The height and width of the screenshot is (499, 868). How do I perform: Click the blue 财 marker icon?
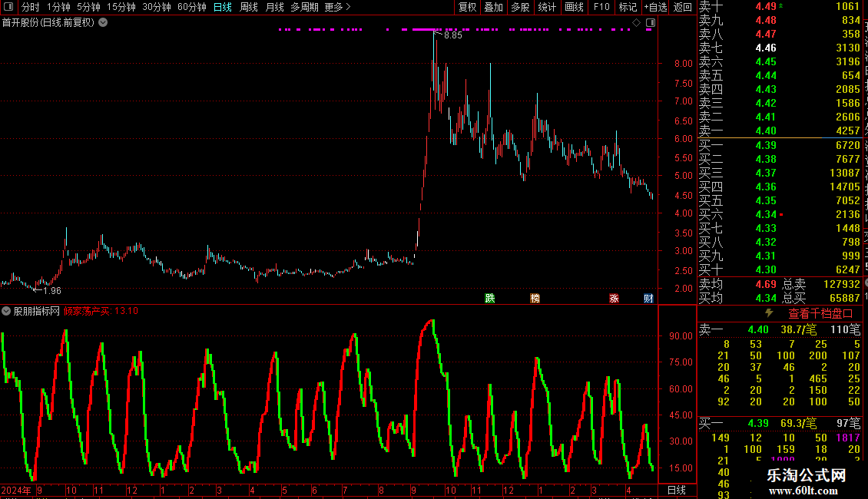click(x=648, y=298)
